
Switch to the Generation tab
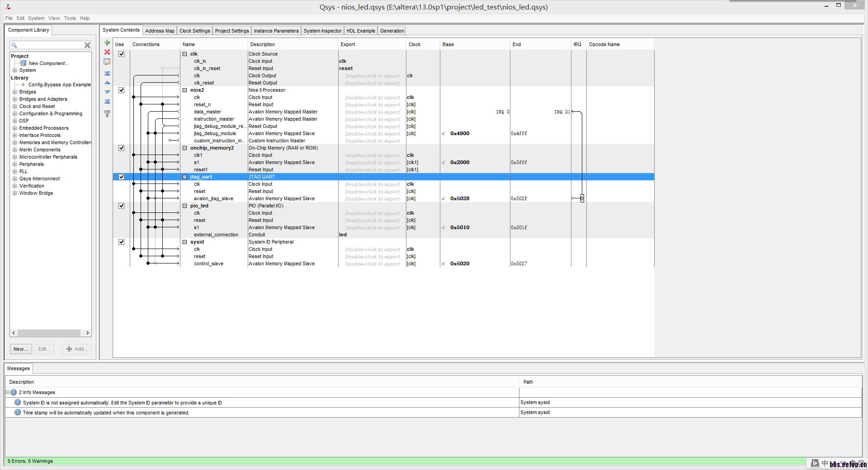coord(392,31)
